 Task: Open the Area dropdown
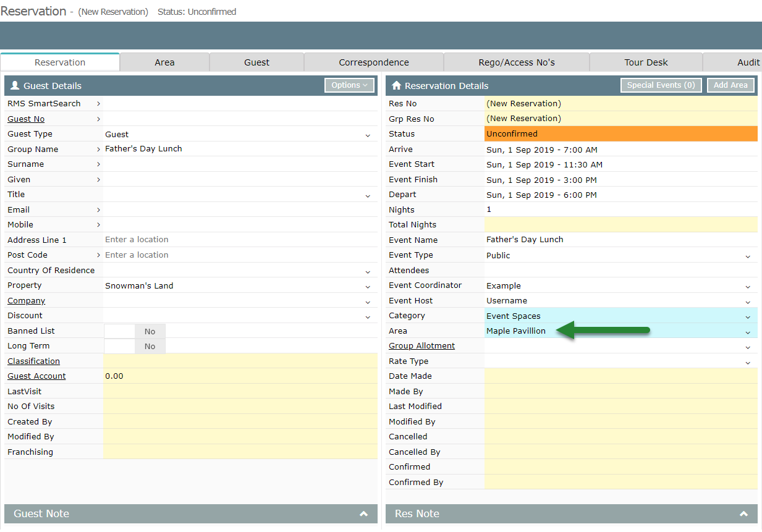748,332
